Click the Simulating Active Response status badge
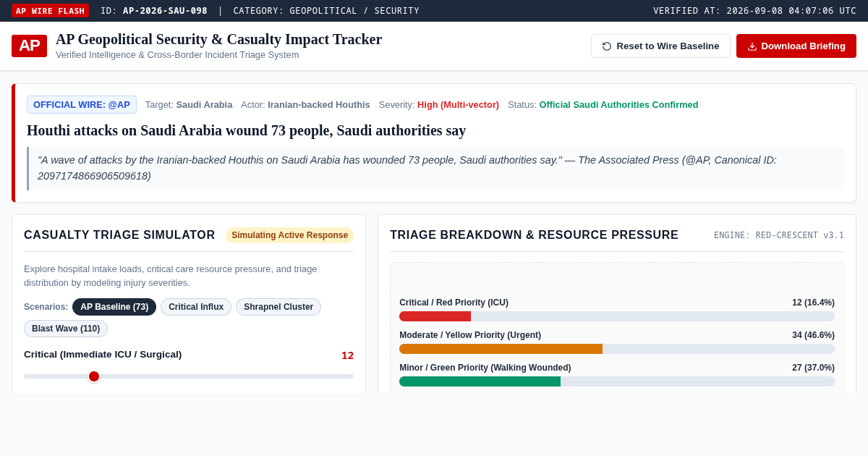 tap(289, 235)
